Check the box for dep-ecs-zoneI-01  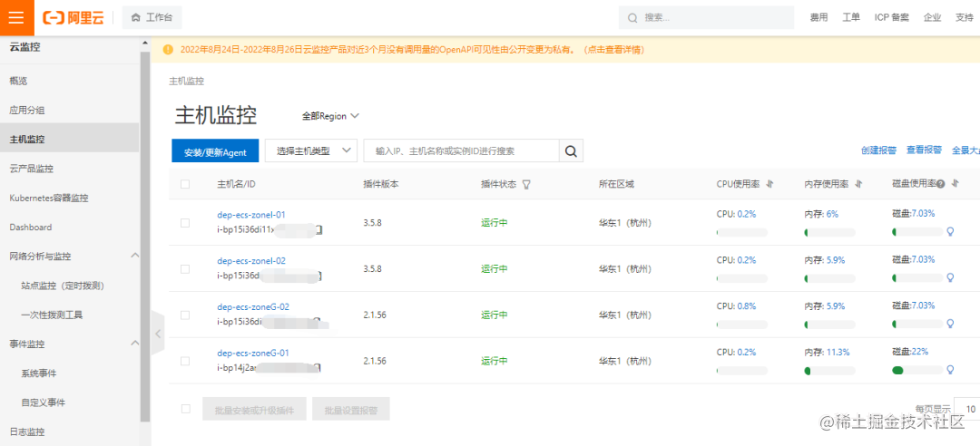tap(185, 223)
